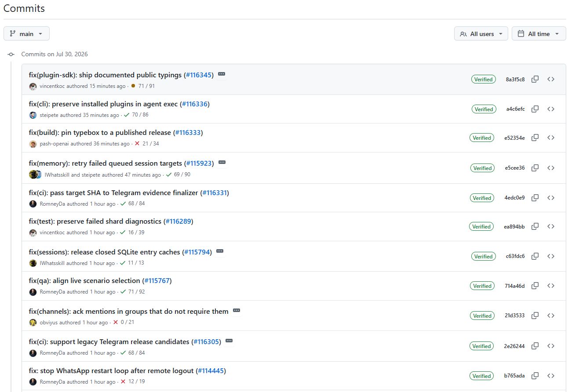Screen dimensions: 568x392
Task: Click the red failed status icon on the typebox commit
Action: [137, 144]
